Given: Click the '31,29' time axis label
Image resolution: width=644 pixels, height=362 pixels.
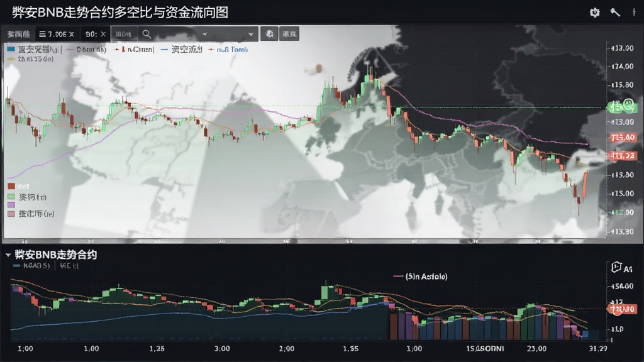Looking at the screenshot, I should coord(598,349).
